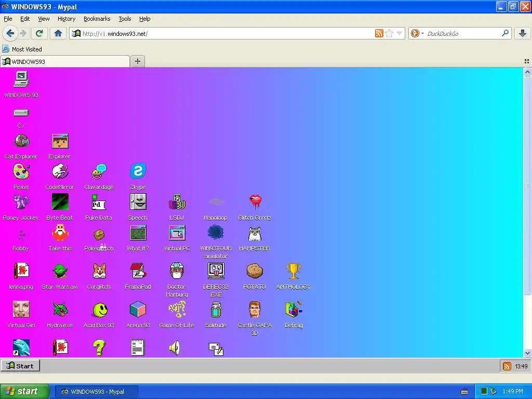Screen dimensions: 532x399
Task: Click the Windows XP start button
Action: click(x=24, y=391)
